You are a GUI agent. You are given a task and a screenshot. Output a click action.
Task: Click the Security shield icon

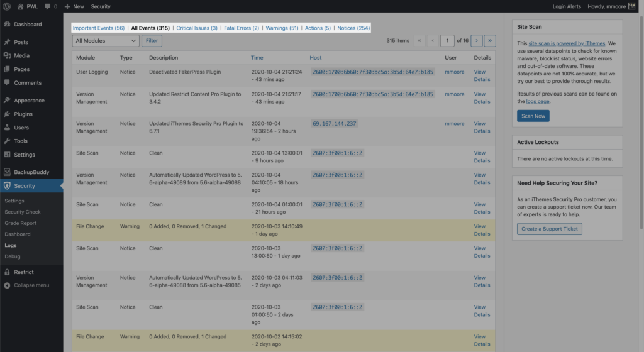(x=7, y=185)
